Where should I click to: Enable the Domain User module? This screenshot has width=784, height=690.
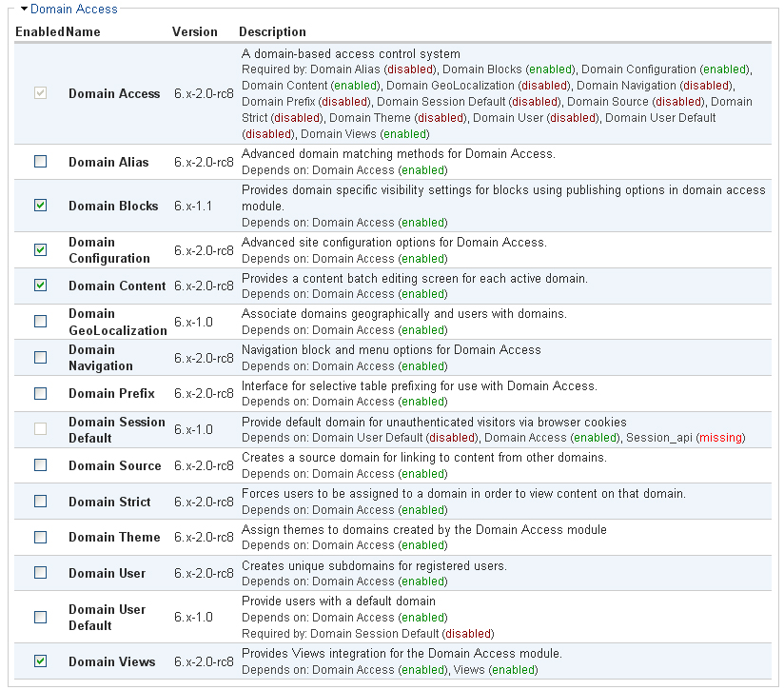40,573
